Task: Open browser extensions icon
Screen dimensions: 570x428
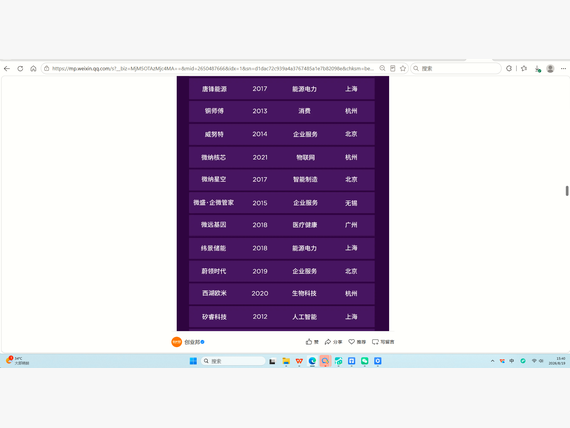Action: pos(509,68)
